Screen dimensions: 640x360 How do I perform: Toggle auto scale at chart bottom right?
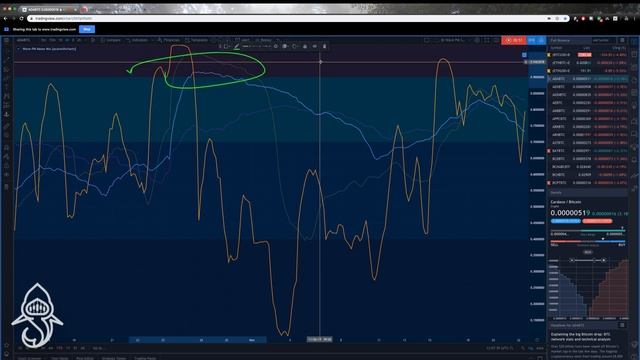(540, 348)
